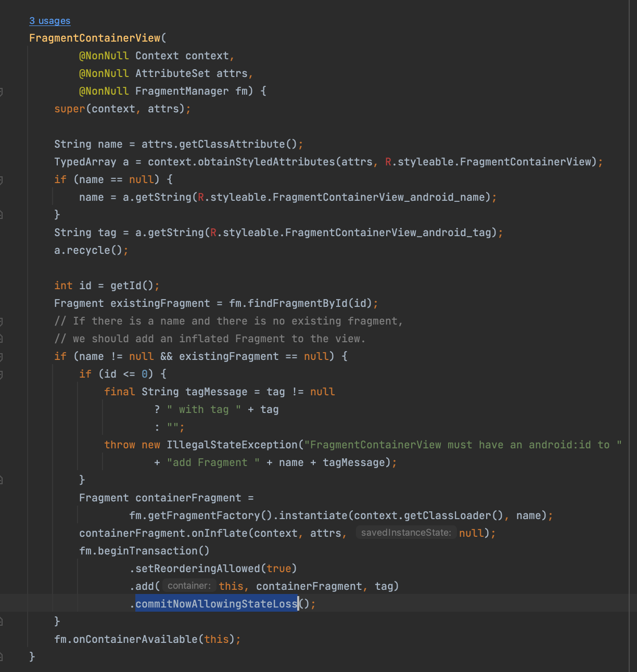Collapse the block at the "if (name == null)" line

coord(2,180)
